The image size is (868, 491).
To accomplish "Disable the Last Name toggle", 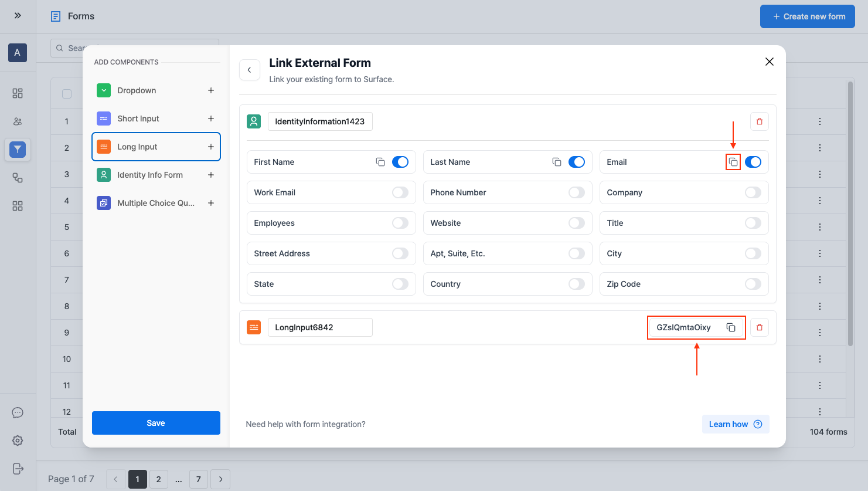I will pos(577,162).
